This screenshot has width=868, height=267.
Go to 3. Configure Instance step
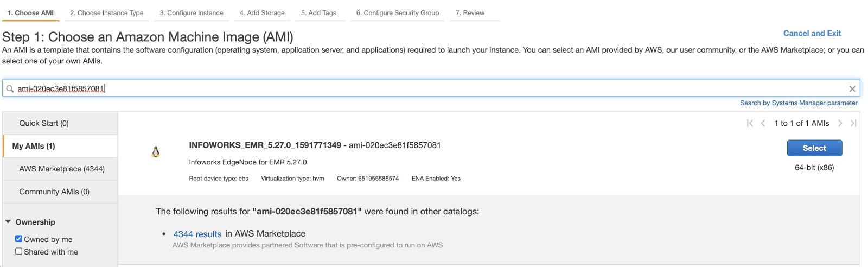point(192,13)
